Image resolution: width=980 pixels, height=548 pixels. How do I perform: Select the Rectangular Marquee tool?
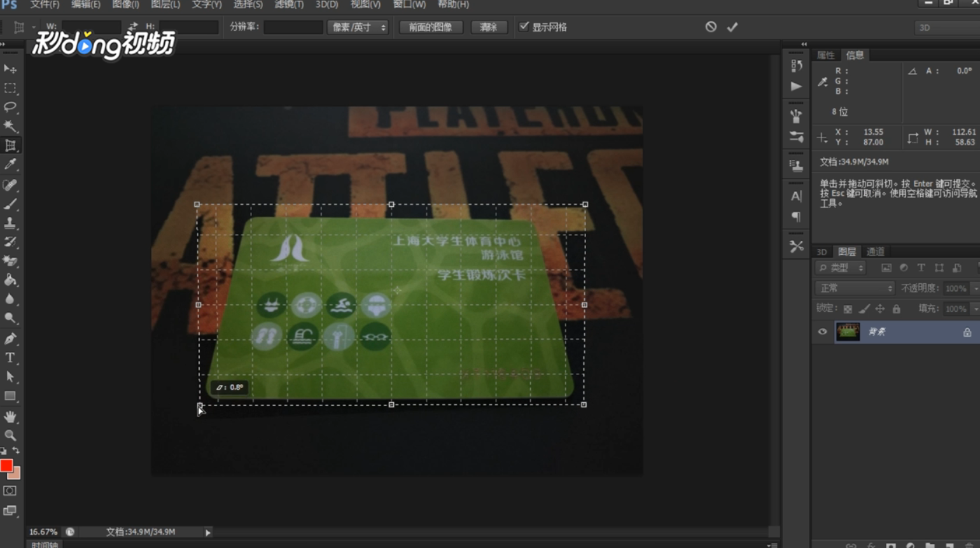[x=10, y=88]
